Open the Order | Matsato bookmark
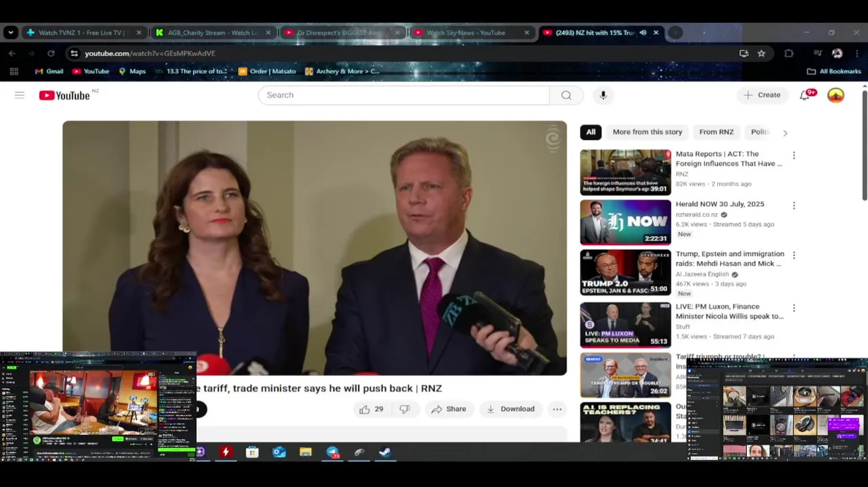This screenshot has height=487, width=868. [267, 71]
